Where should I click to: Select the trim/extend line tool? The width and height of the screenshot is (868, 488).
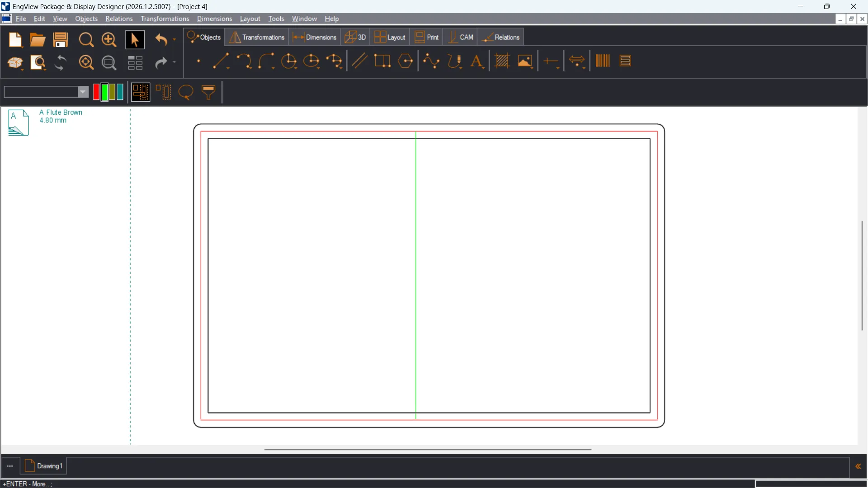tap(551, 61)
